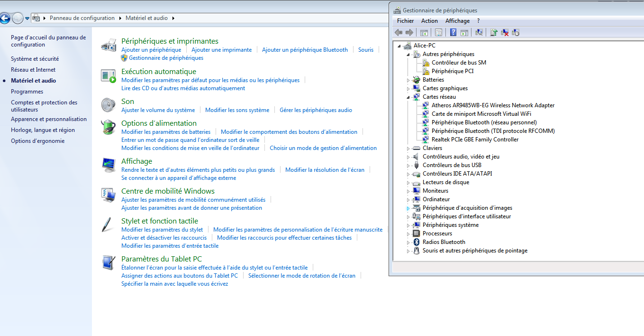644x336 pixels.
Task: Expand the Batteries tree node
Action: tap(408, 80)
